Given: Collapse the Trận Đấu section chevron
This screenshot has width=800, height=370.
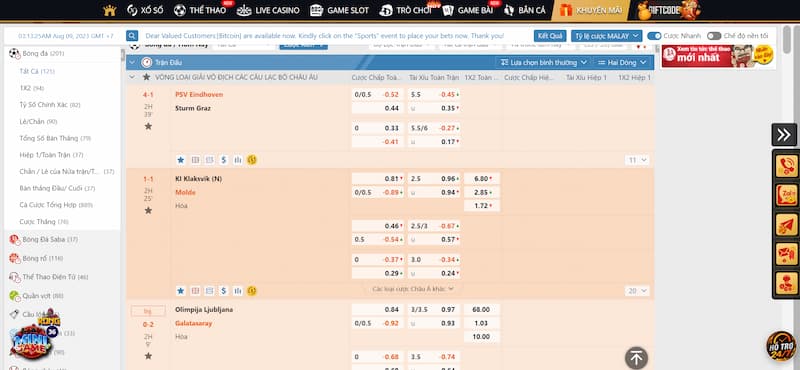Looking at the screenshot, I should click(x=132, y=62).
